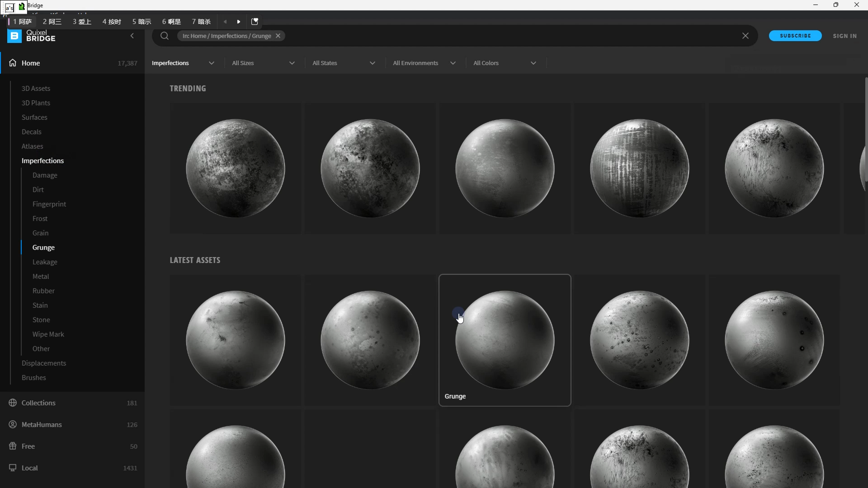The width and height of the screenshot is (868, 488).
Task: Clear the search bar with the X
Action: (745, 36)
